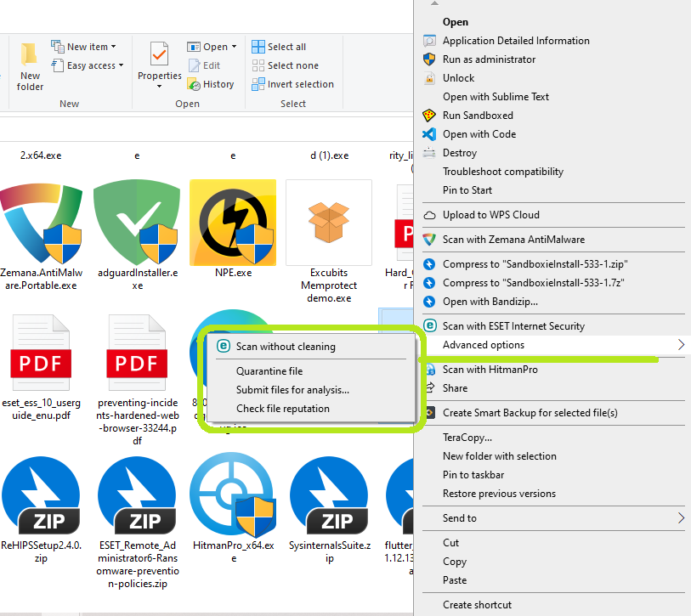The width and height of the screenshot is (691, 616).
Task: Expand the Easy access dropdown
Action: tap(88, 65)
